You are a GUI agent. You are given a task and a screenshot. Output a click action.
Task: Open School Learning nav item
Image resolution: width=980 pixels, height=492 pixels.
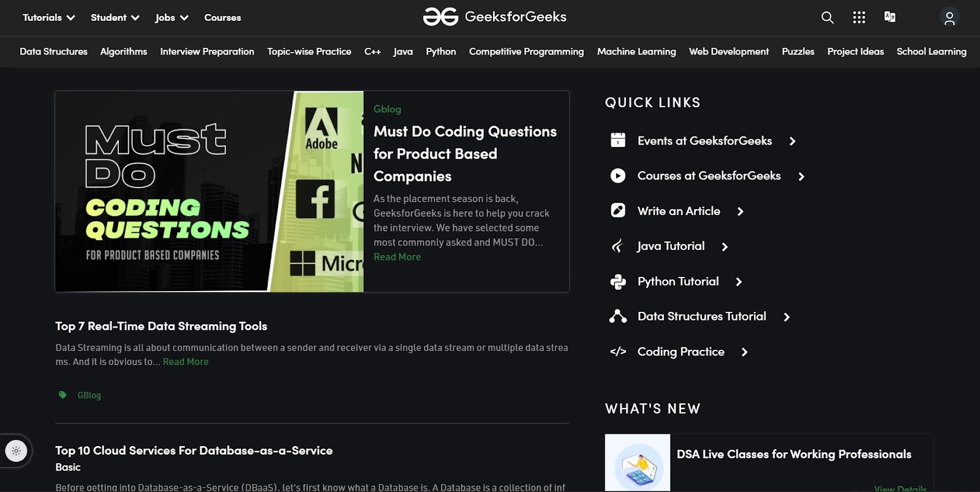click(932, 51)
